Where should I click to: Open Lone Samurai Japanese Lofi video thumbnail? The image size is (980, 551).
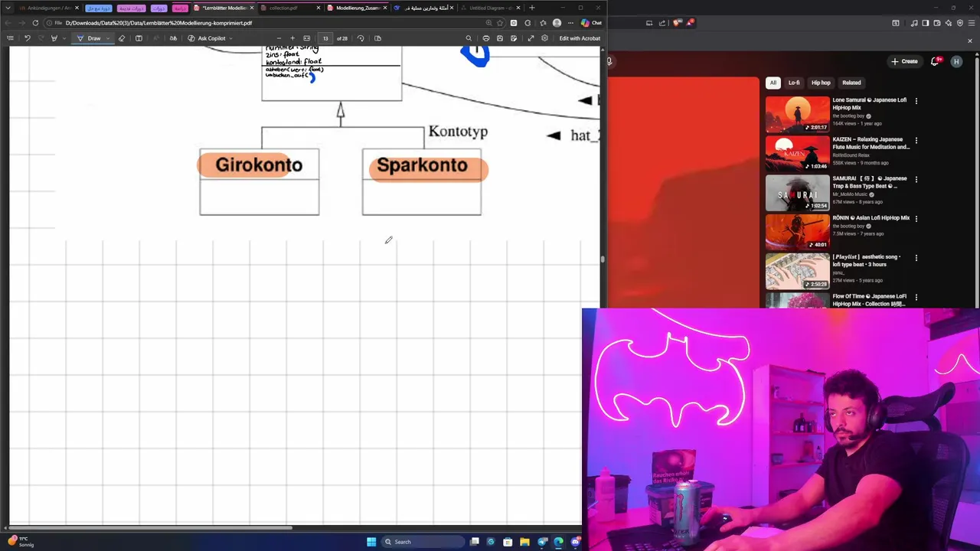(797, 114)
